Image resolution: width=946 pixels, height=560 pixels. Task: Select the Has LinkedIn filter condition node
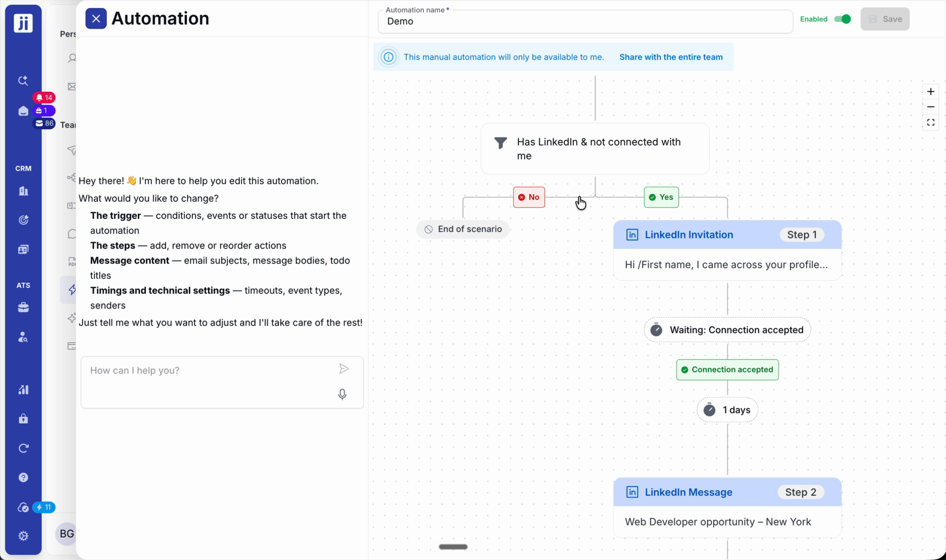(x=595, y=149)
